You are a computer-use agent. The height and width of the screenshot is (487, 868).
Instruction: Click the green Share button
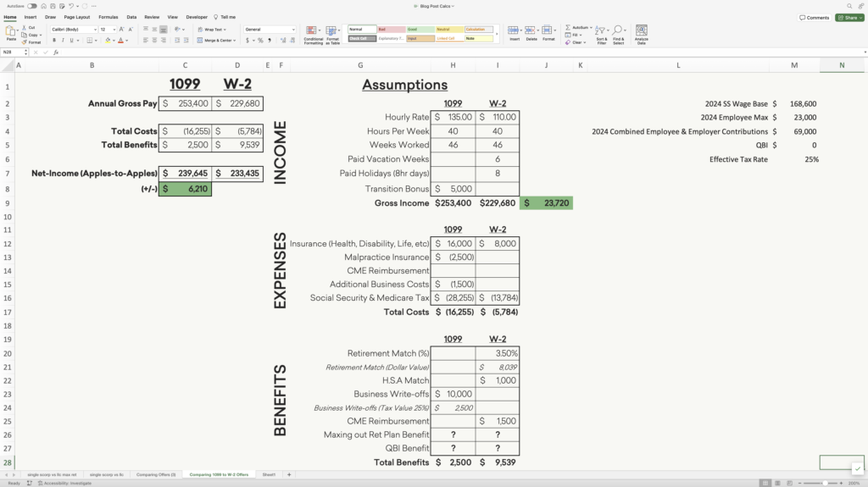pyautogui.click(x=849, y=18)
